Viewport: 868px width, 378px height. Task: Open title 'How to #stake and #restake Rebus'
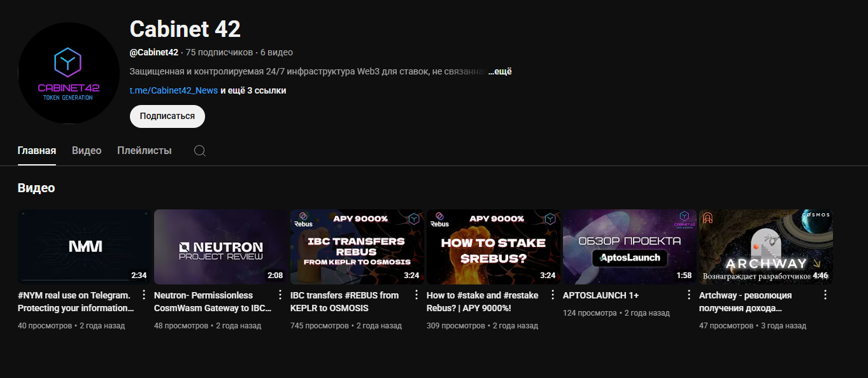pyautogui.click(x=482, y=302)
